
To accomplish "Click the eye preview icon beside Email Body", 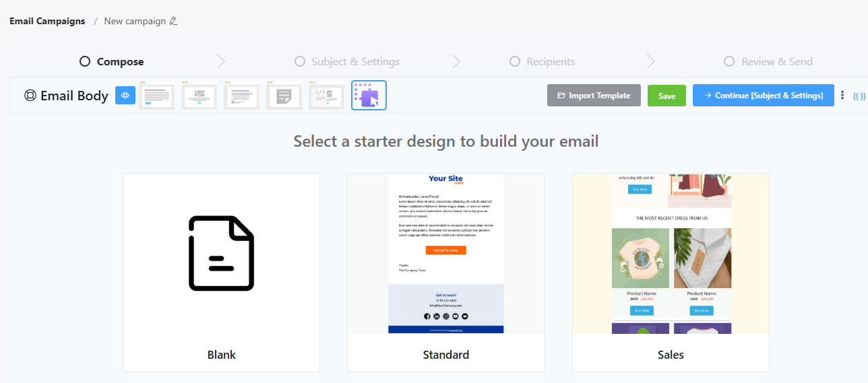I will [125, 96].
